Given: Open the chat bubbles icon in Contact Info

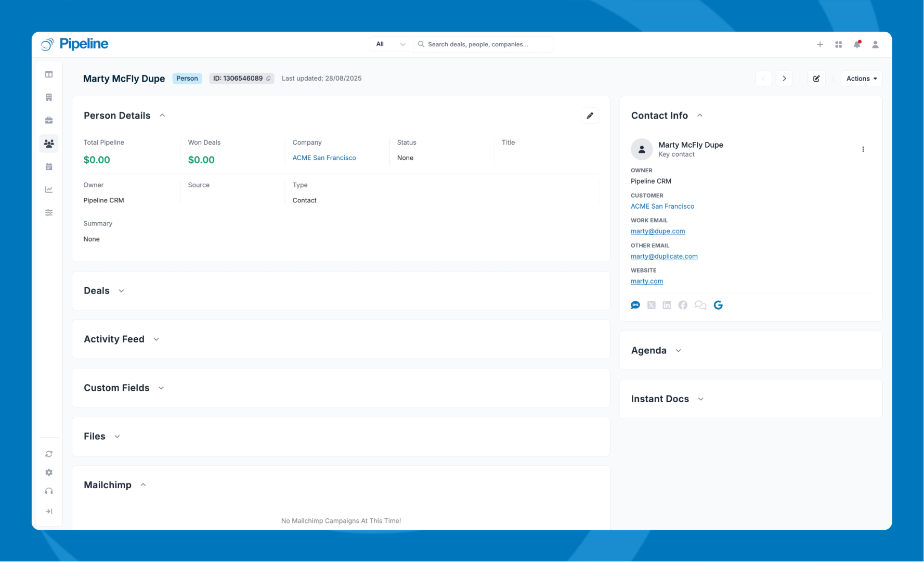Looking at the screenshot, I should click(700, 305).
